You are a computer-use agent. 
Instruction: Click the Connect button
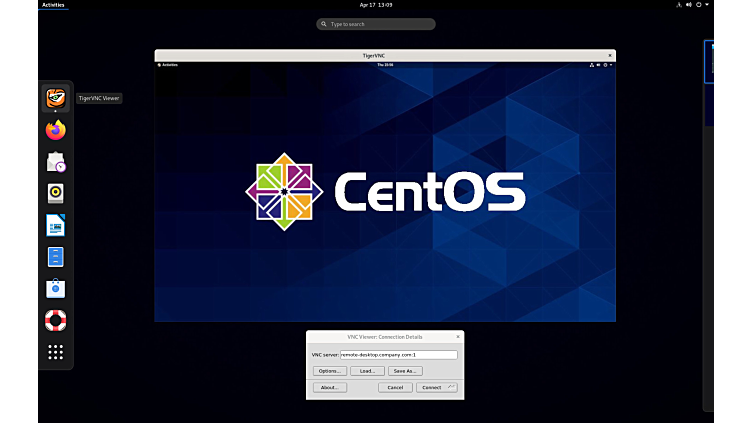click(436, 387)
